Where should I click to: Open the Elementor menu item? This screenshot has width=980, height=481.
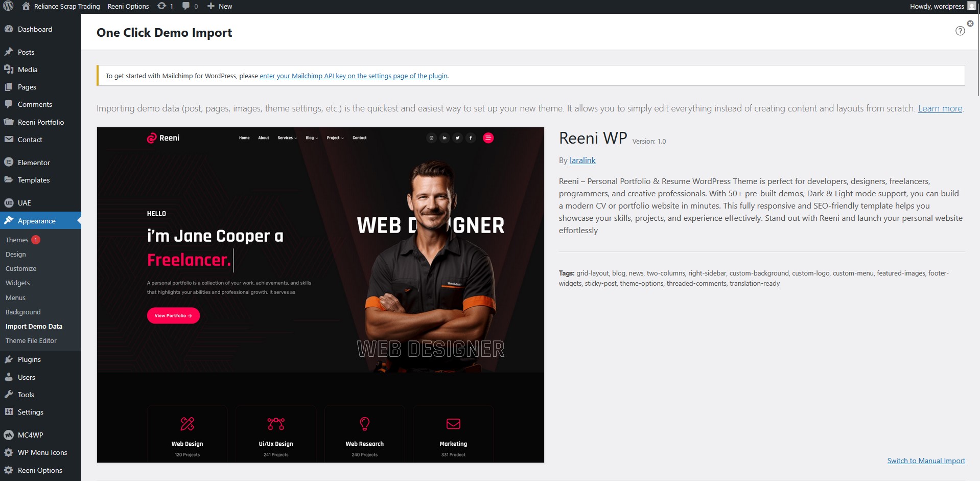(x=34, y=163)
